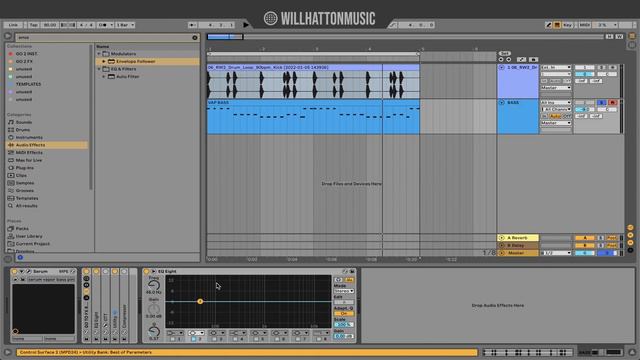This screenshot has width=640, height=360.
Task: Click the Set locator button
Action: coord(504,53)
